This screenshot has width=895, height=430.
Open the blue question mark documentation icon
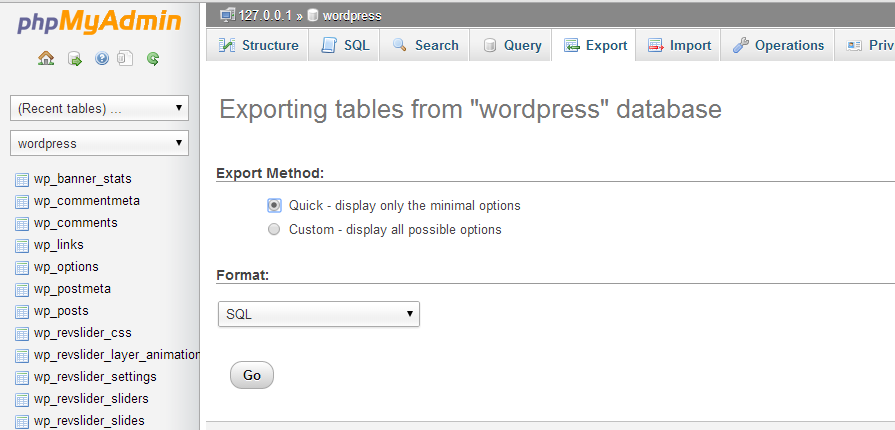click(102, 58)
